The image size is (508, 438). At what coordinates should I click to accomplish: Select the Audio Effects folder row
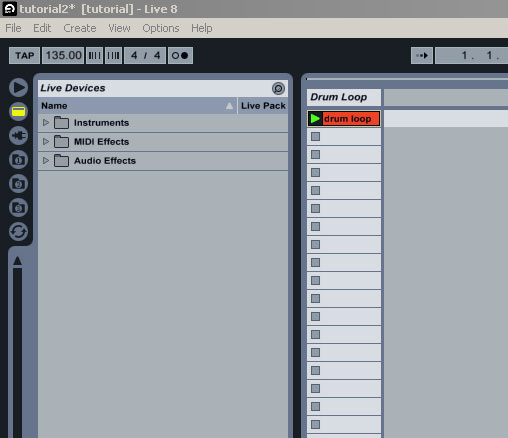point(163,161)
